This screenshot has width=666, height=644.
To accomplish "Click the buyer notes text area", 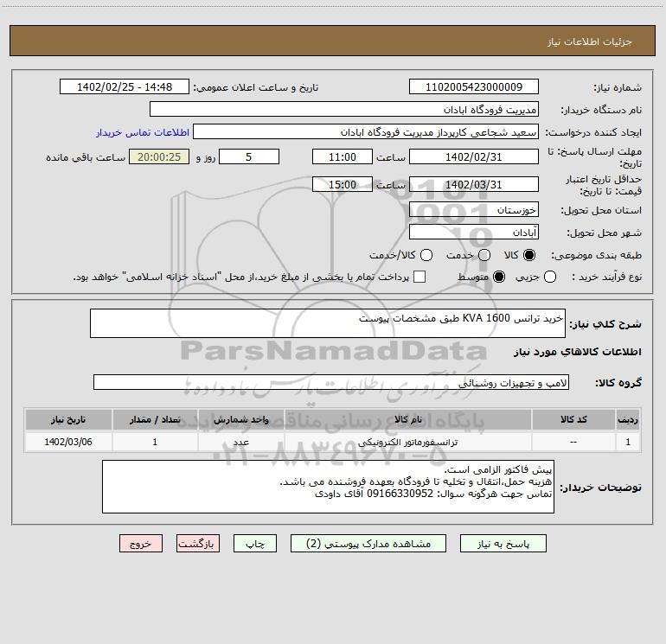I will click(328, 487).
